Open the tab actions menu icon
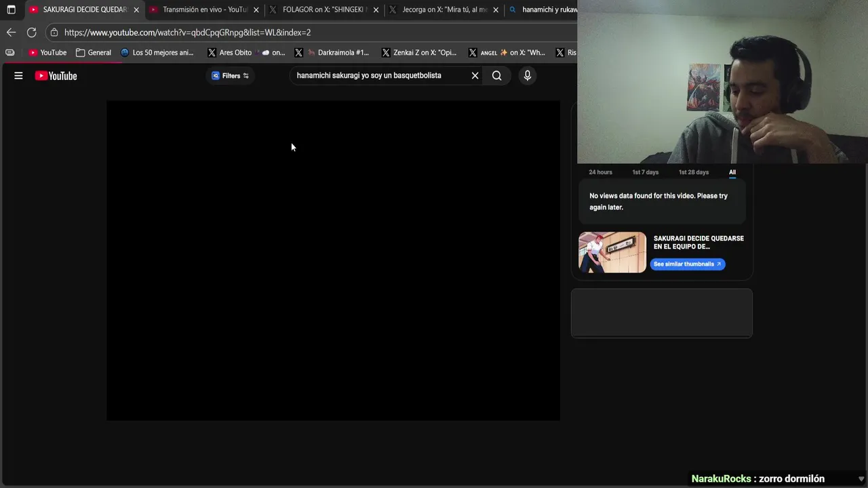This screenshot has width=868, height=488. (11, 9)
